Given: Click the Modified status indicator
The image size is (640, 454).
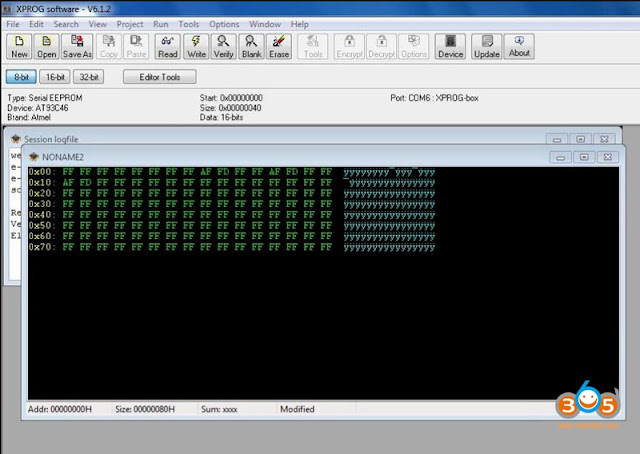Looking at the screenshot, I should click(x=297, y=409).
